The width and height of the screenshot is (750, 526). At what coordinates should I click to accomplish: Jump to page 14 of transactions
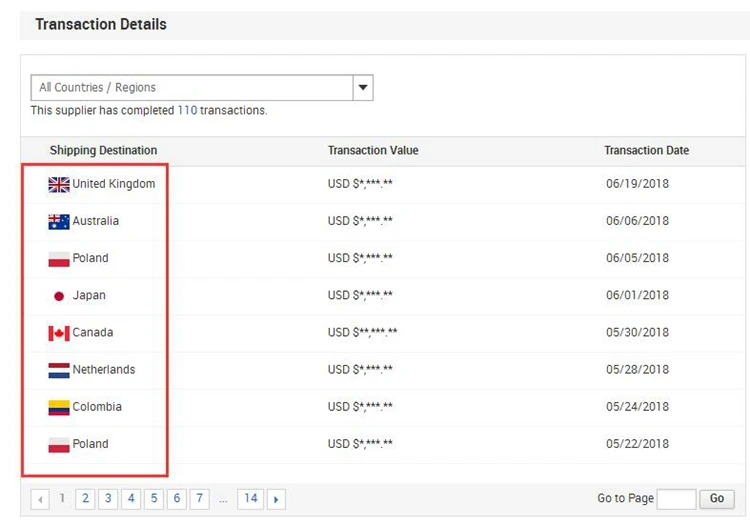click(250, 498)
